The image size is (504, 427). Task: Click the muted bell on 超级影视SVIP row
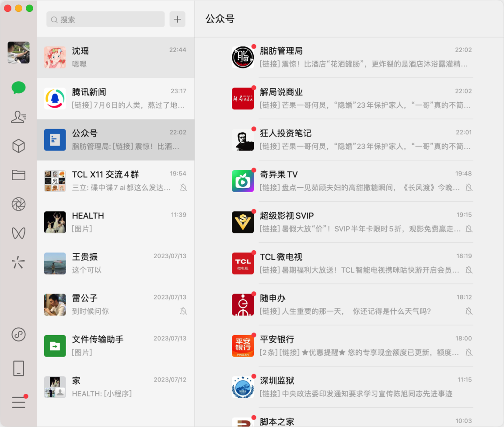(469, 228)
